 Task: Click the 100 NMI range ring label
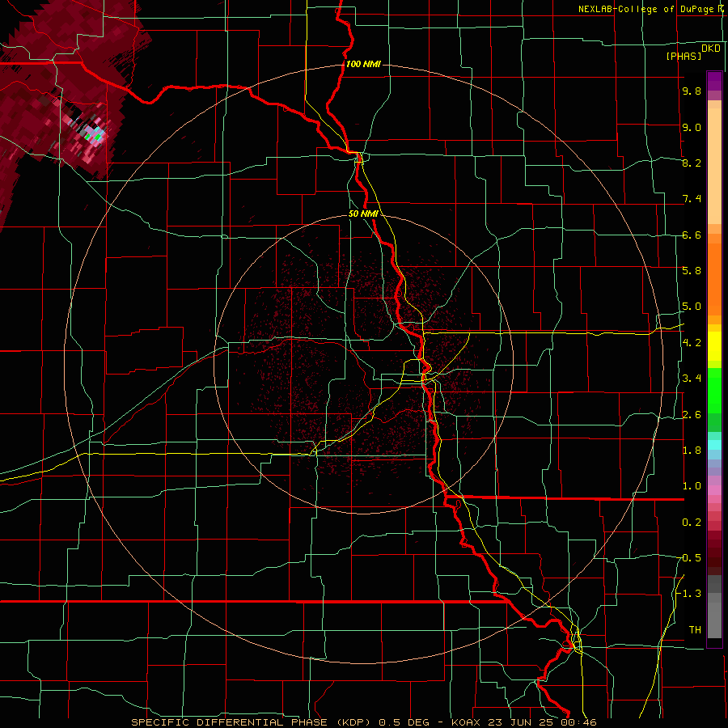[363, 64]
